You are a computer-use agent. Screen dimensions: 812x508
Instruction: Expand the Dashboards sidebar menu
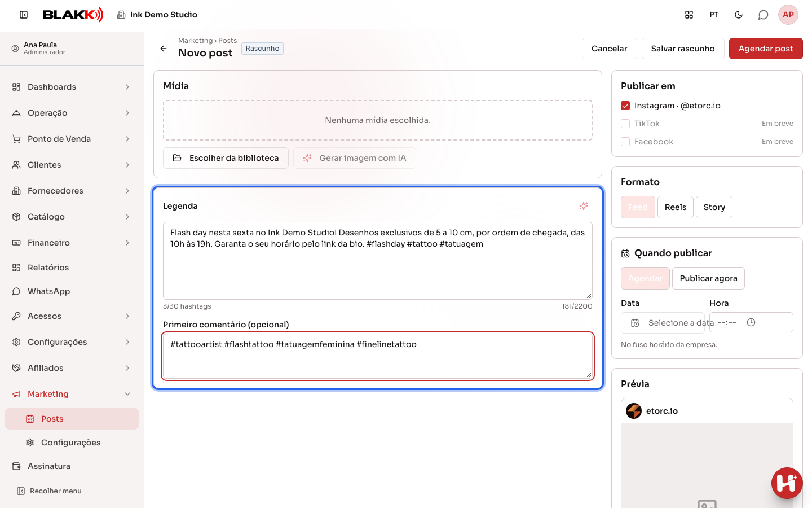tap(72, 87)
